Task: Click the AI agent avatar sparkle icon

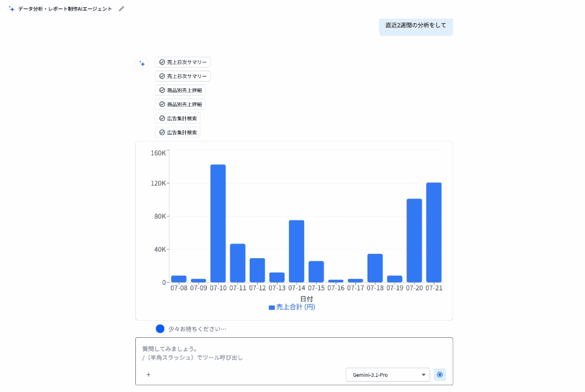Action: (142, 64)
